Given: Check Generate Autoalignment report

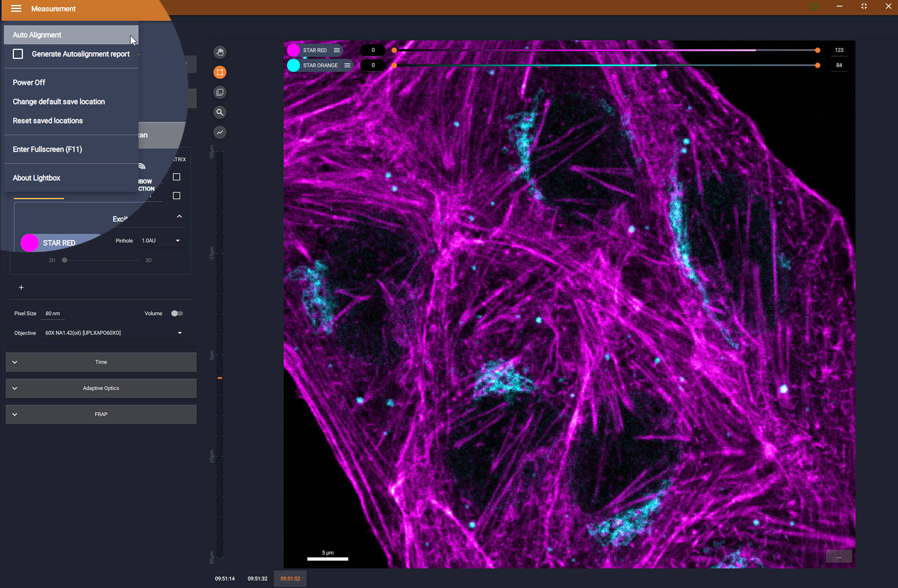Looking at the screenshot, I should (18, 54).
